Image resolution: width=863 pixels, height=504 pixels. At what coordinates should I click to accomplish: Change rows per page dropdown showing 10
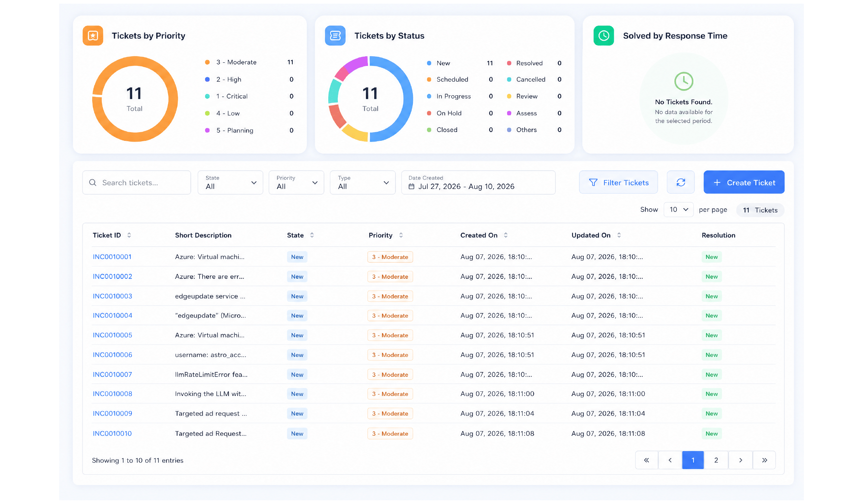coord(678,210)
